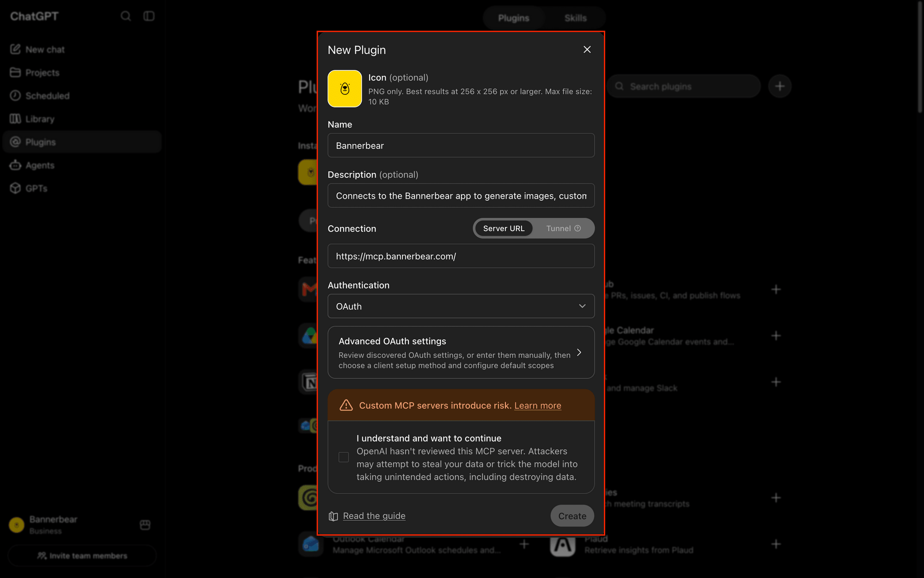924x578 pixels.
Task: Collapse the ChatGPT sidebar
Action: 149,16
